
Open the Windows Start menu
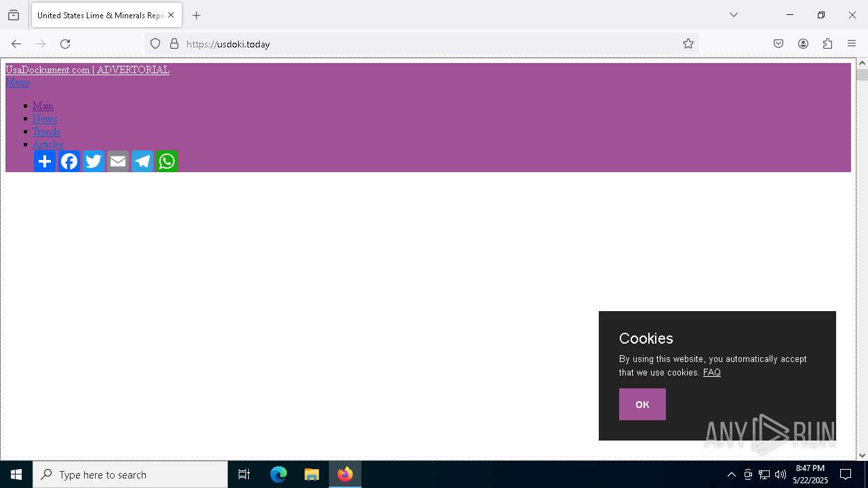(16, 474)
